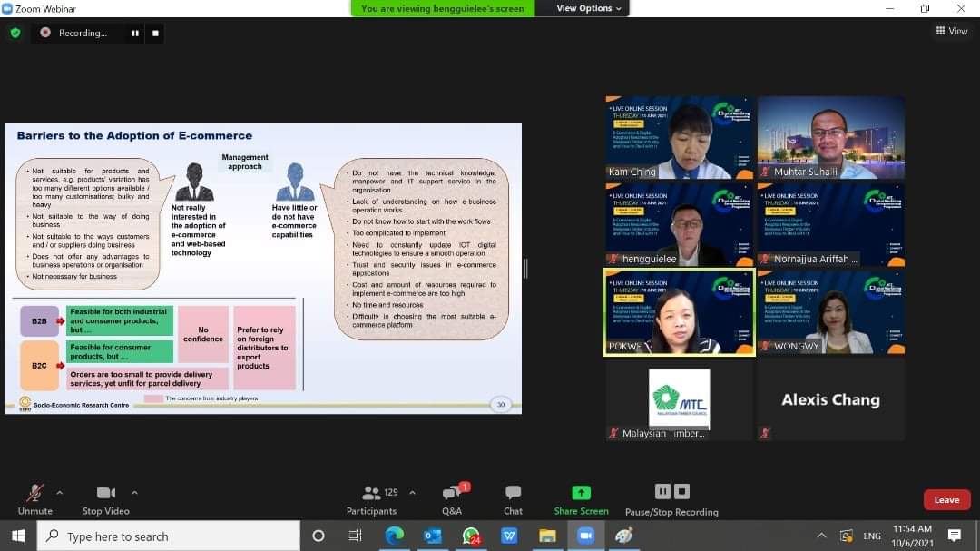Open the Windows Start menu
Screen dimensions: 980x551
coord(18,536)
